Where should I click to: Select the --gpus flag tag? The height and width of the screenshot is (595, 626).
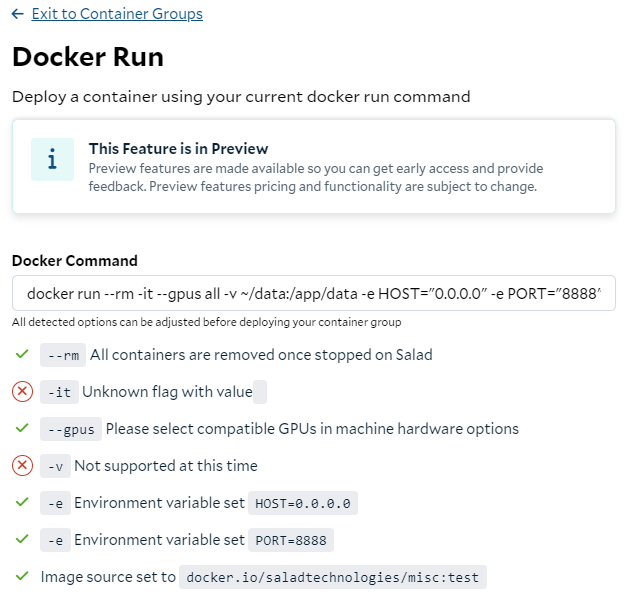[71, 429]
